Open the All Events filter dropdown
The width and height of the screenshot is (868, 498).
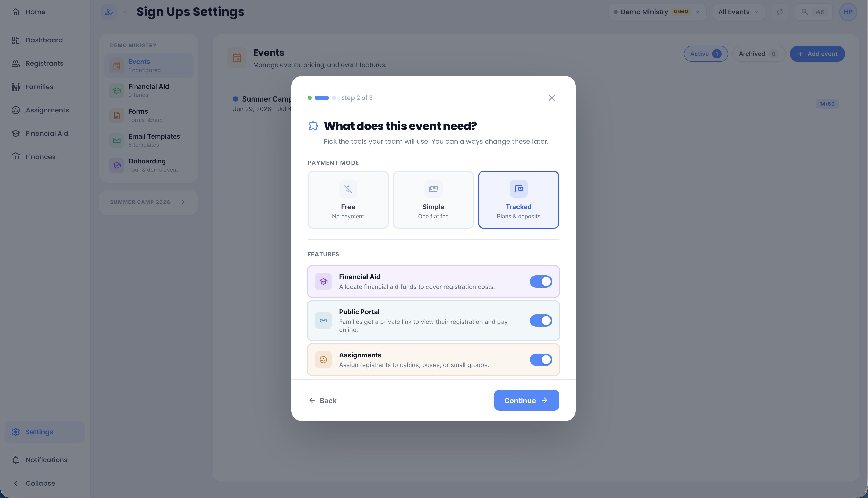(x=739, y=12)
